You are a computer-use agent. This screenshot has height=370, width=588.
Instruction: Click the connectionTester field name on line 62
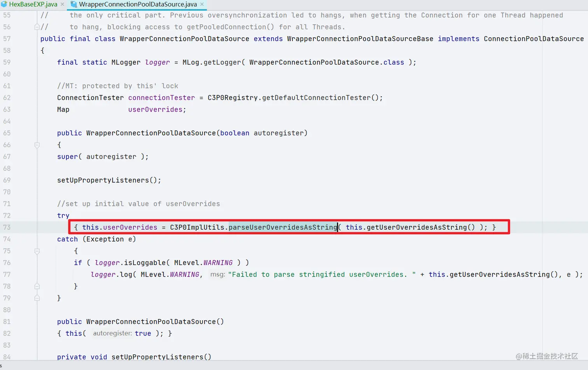pyautogui.click(x=161, y=98)
